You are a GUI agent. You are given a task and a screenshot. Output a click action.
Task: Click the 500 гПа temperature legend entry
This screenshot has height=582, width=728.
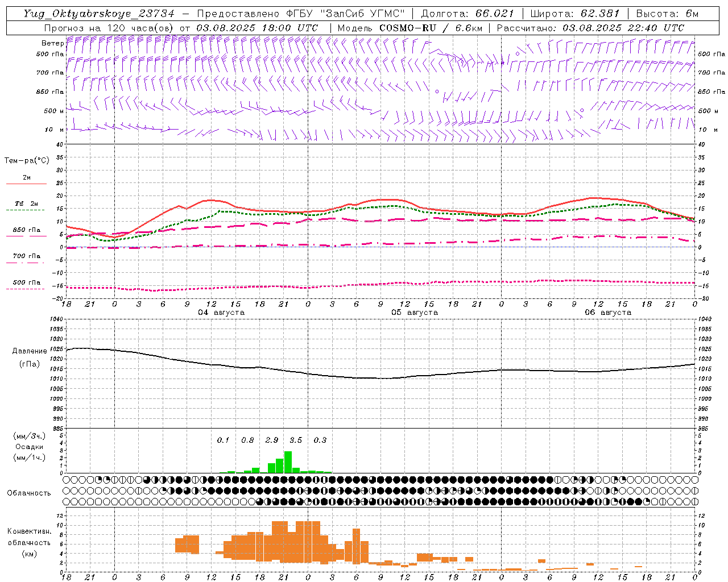[x=26, y=285]
